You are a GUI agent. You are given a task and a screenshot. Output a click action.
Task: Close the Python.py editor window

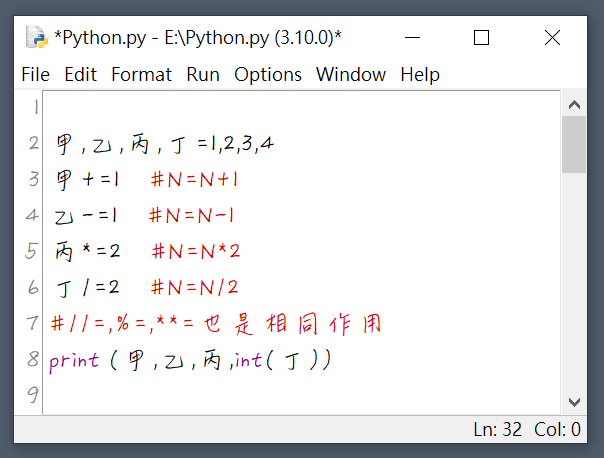552,38
